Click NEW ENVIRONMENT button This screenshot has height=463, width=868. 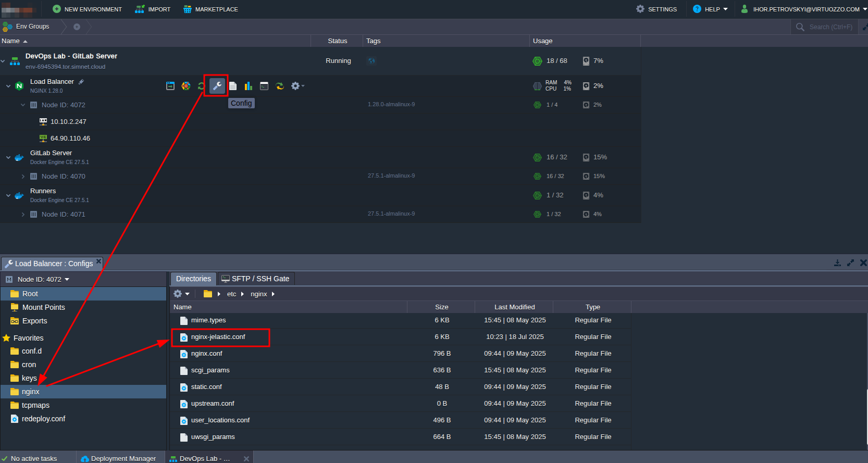click(87, 9)
